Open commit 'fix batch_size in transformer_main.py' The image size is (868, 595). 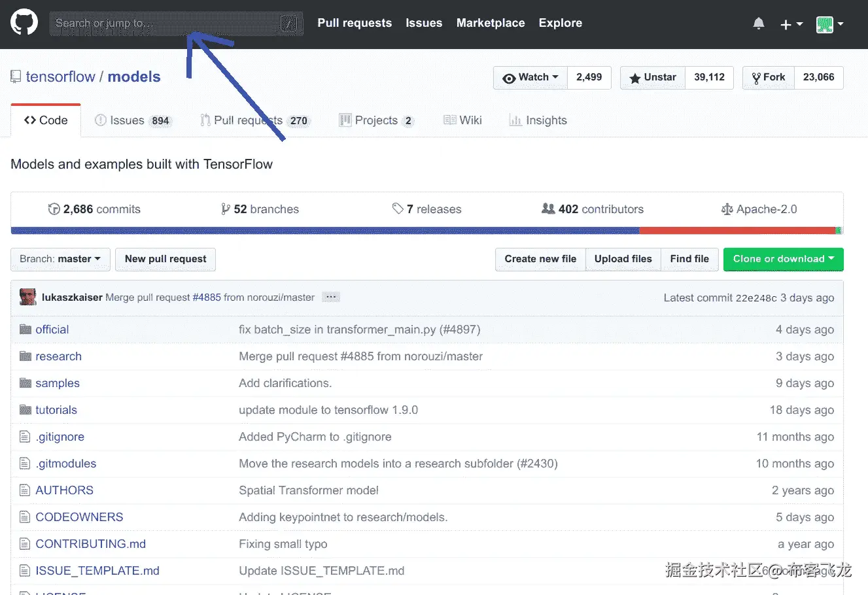click(x=360, y=330)
